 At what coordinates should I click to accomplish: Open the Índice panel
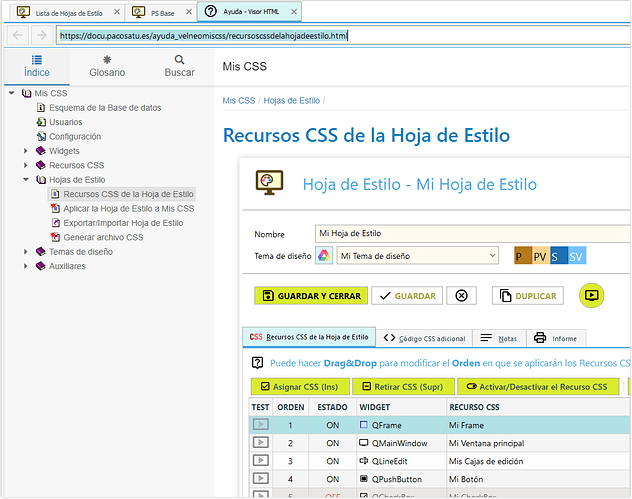(36, 66)
